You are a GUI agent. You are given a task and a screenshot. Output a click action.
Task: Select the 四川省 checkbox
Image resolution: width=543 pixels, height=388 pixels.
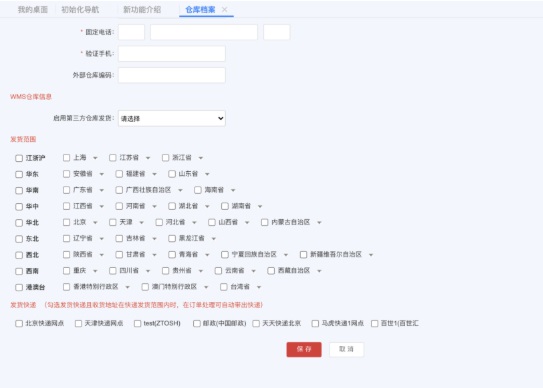113,271
